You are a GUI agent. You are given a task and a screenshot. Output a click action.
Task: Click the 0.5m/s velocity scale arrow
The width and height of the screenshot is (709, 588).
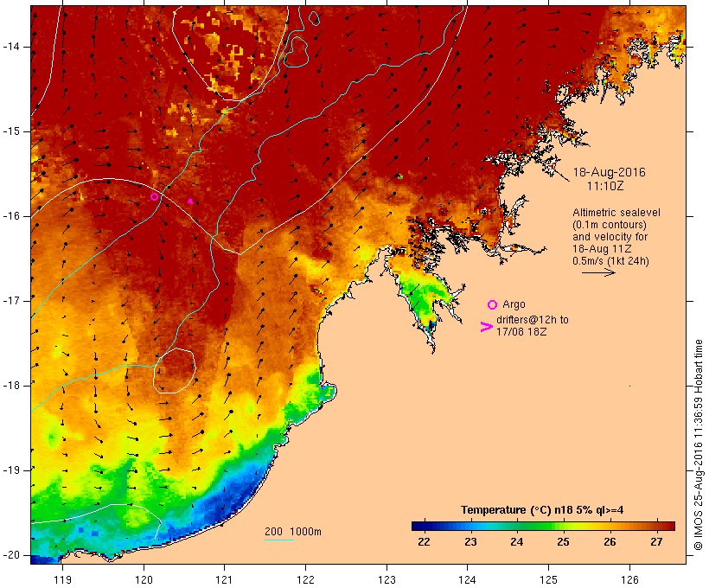(598, 272)
